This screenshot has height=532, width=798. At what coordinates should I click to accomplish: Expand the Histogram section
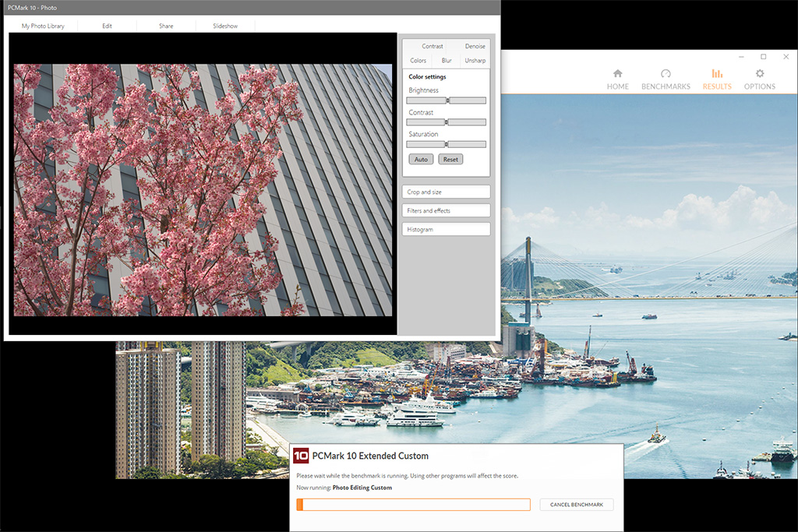pyautogui.click(x=447, y=230)
